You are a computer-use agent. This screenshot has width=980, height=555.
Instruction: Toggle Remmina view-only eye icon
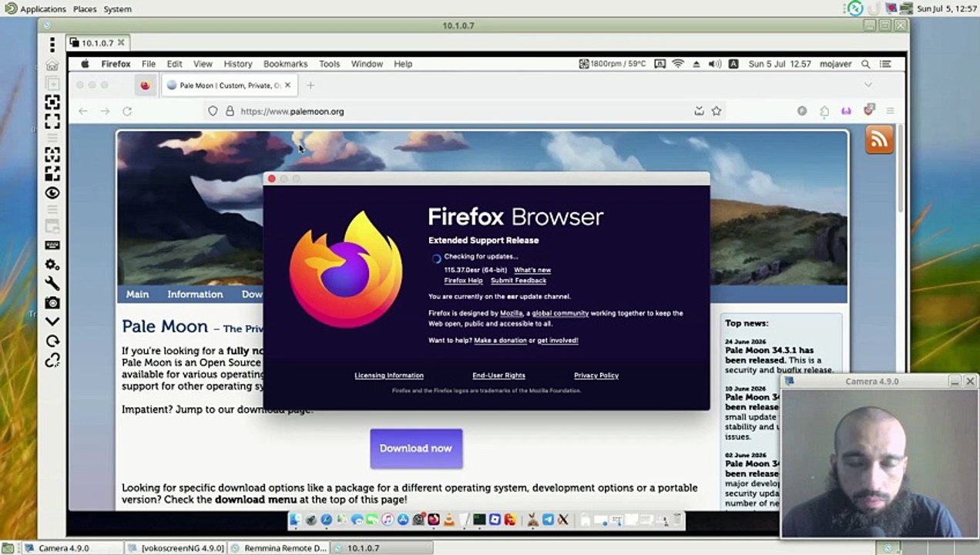[52, 193]
